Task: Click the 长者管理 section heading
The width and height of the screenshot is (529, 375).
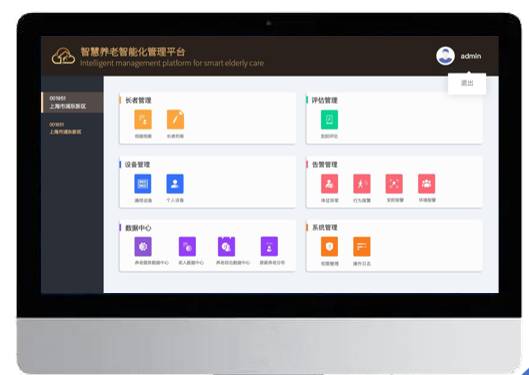Action: click(x=138, y=100)
